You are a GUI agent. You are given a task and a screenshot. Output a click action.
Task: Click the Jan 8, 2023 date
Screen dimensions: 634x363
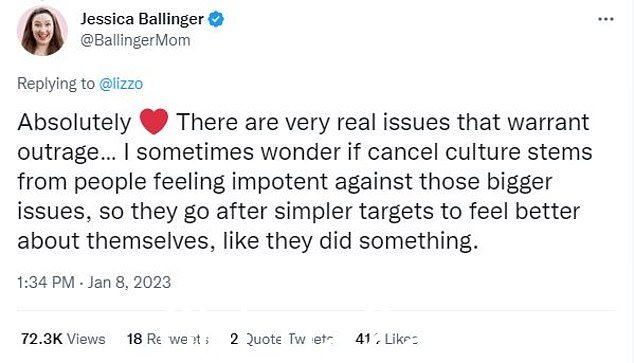129,282
